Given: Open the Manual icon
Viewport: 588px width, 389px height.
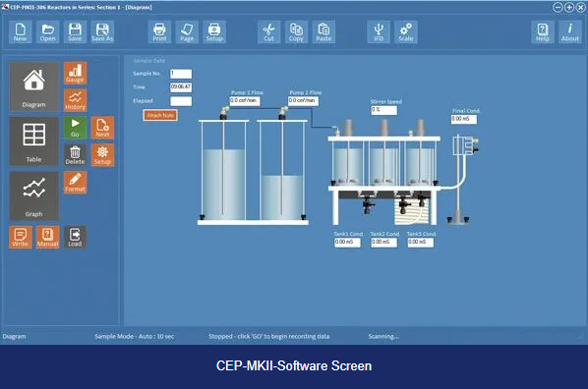Looking at the screenshot, I should coord(47,237).
